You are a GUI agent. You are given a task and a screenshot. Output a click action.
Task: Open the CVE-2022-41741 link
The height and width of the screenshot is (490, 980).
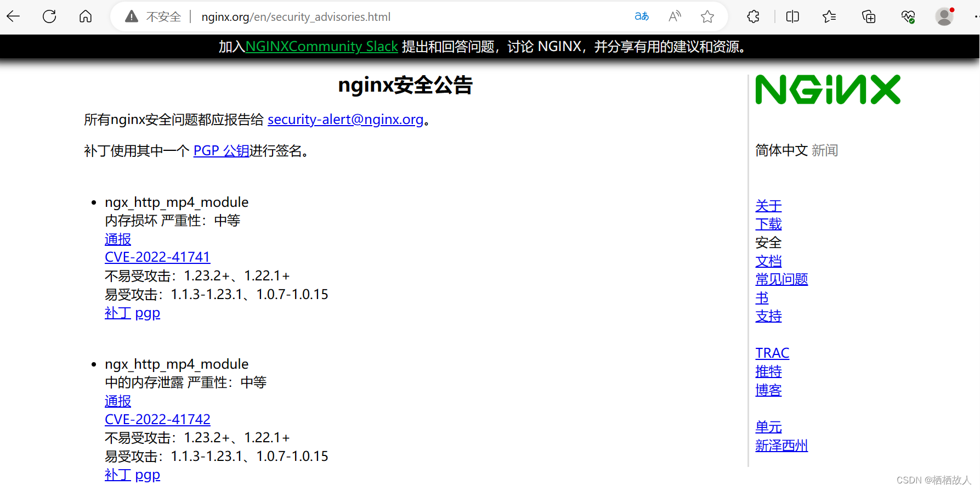pyautogui.click(x=157, y=257)
